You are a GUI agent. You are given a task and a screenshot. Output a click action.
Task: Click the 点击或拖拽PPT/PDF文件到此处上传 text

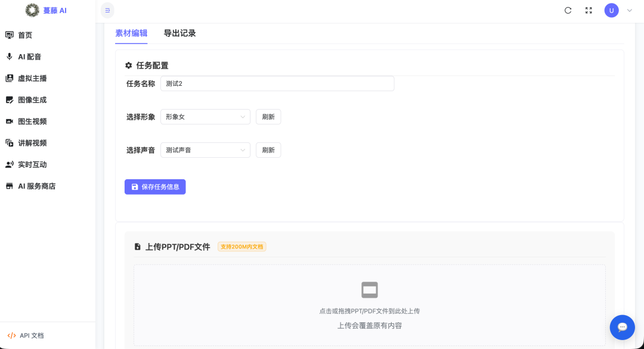370,311
